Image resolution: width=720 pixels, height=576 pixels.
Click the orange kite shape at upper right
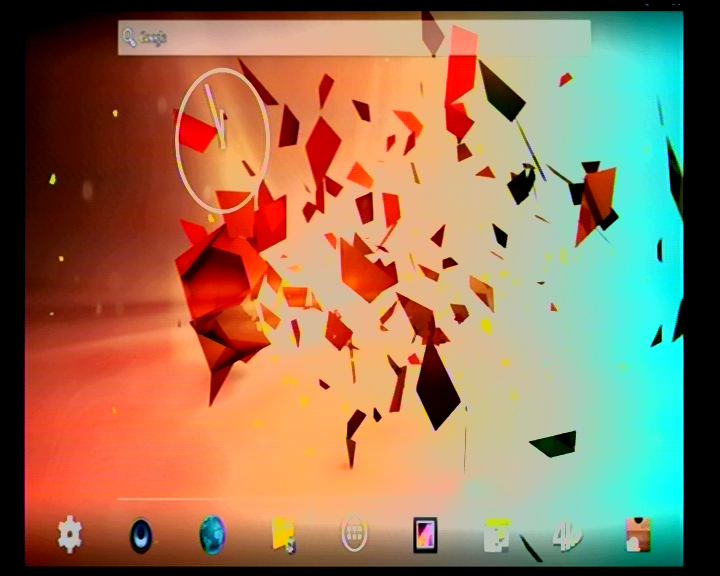(x=595, y=200)
